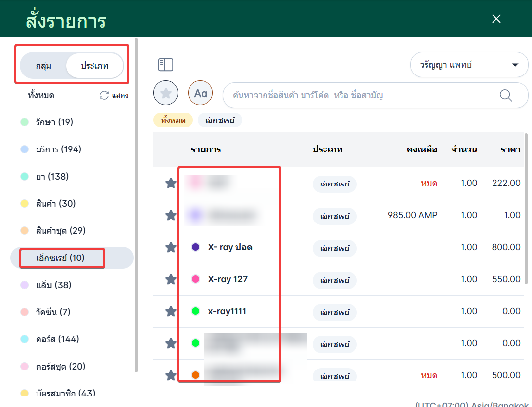Click the ราคา column header
The width and height of the screenshot is (532, 407).
pos(511,149)
